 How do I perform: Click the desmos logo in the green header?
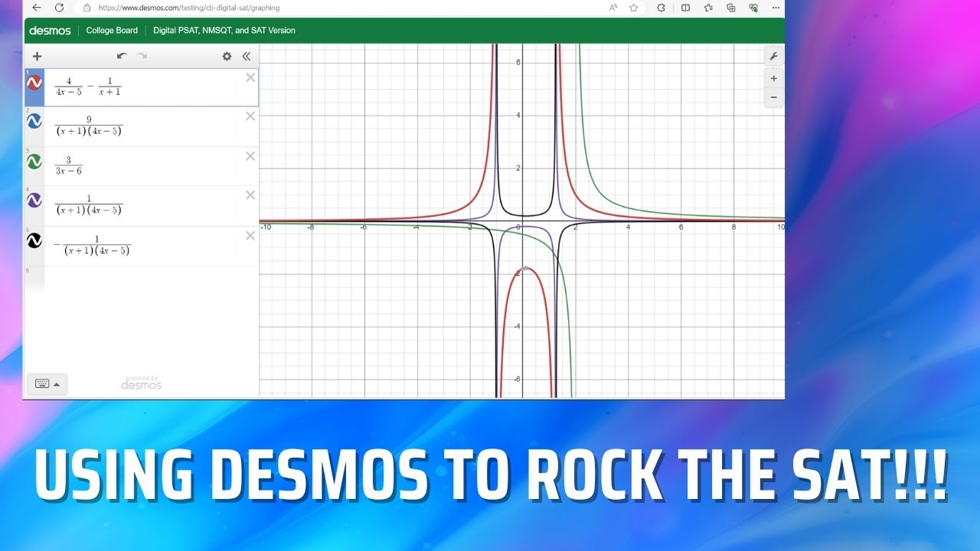[49, 31]
